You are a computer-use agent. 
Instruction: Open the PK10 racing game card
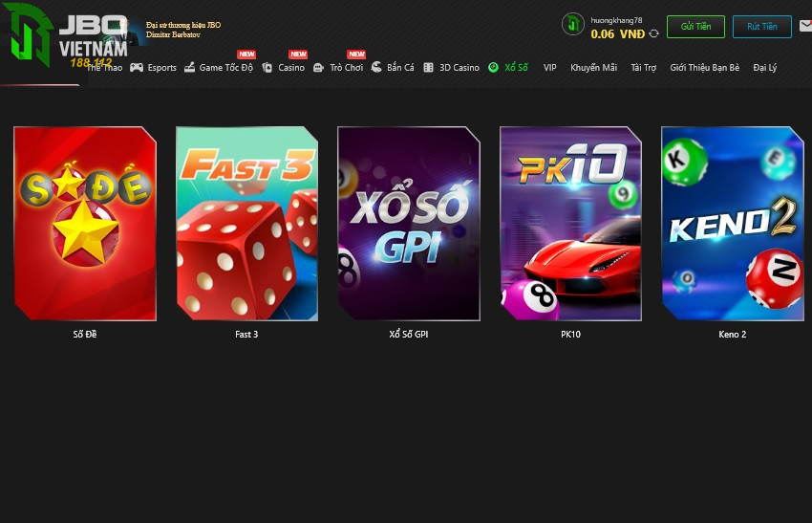point(570,224)
